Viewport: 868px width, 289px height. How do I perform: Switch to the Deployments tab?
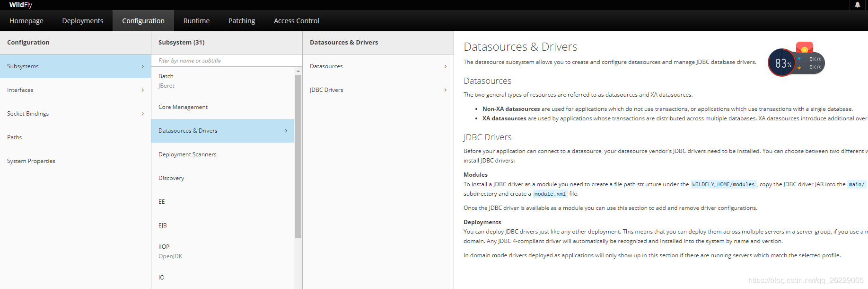pos(83,21)
